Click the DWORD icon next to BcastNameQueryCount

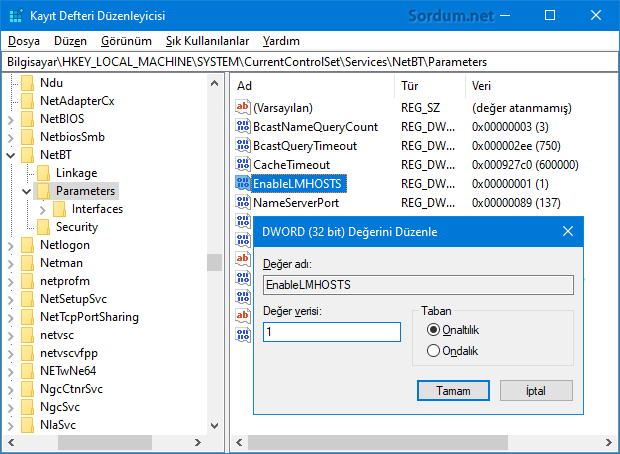(243, 126)
